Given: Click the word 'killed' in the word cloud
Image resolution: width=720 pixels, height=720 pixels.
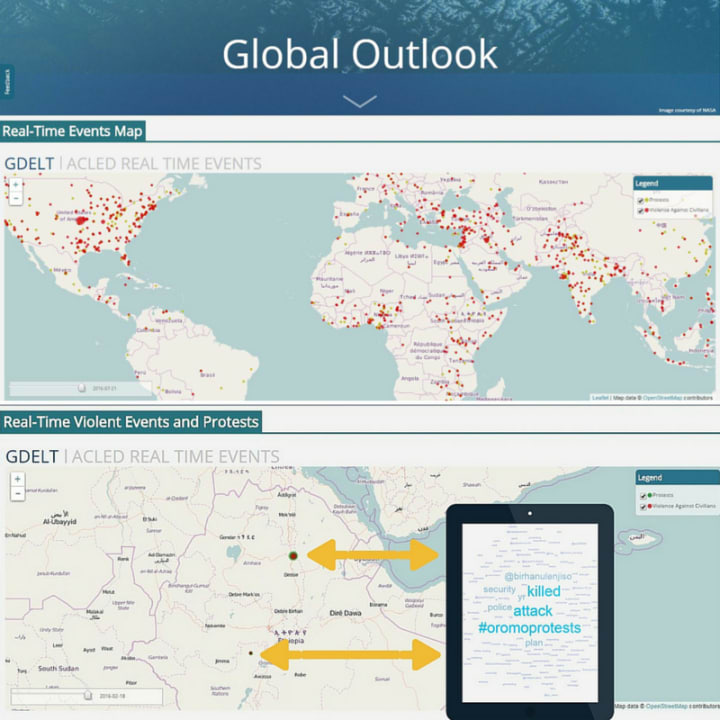Looking at the screenshot, I should pos(544,591).
